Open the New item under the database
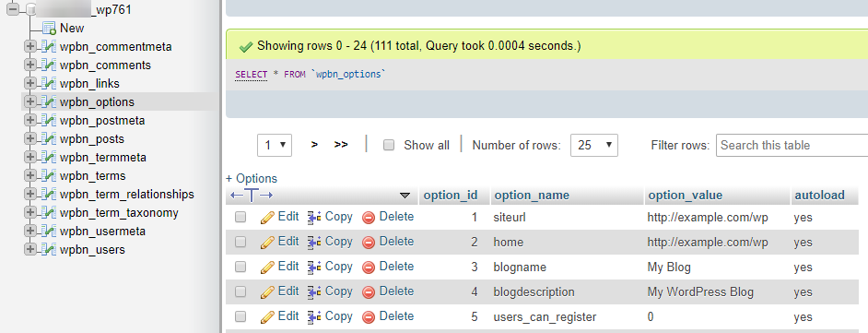868x333 pixels. tap(72, 29)
